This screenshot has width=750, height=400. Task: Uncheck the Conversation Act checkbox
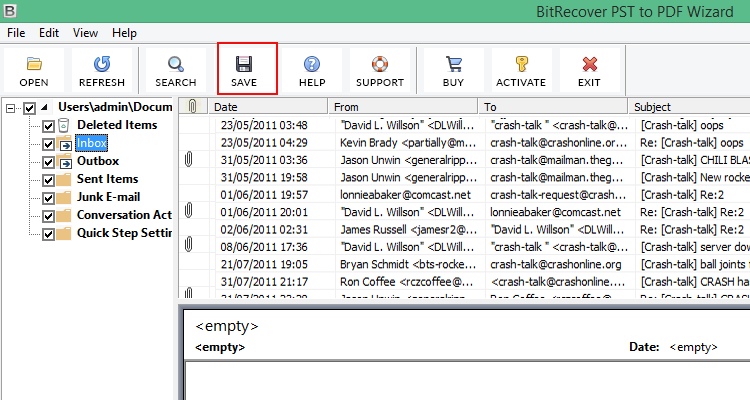[x=48, y=216]
